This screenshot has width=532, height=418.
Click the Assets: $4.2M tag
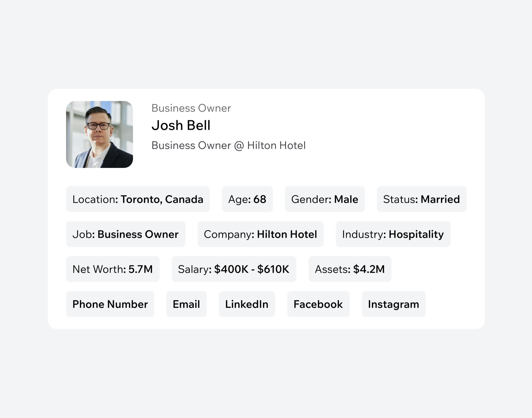click(x=350, y=269)
